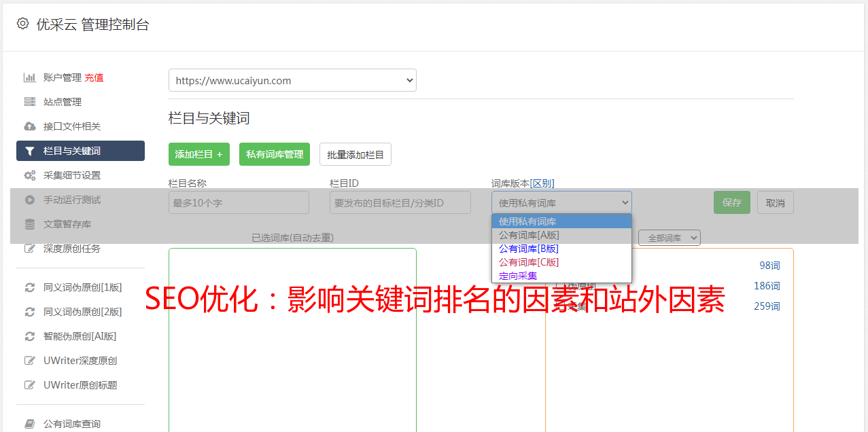Click the 186词 count
The width and height of the screenshot is (868, 432).
pos(767,286)
